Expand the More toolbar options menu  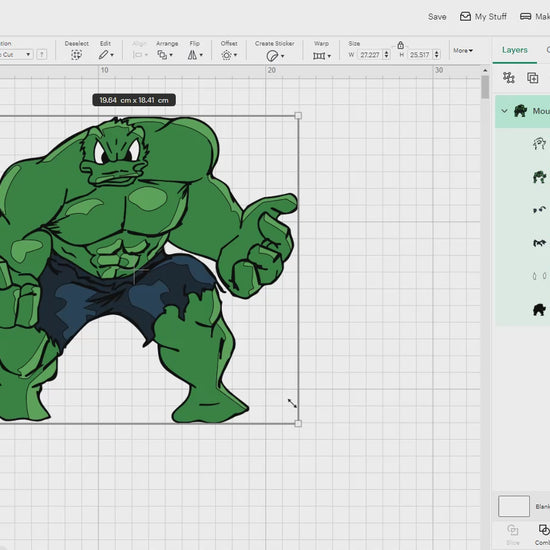[463, 51]
